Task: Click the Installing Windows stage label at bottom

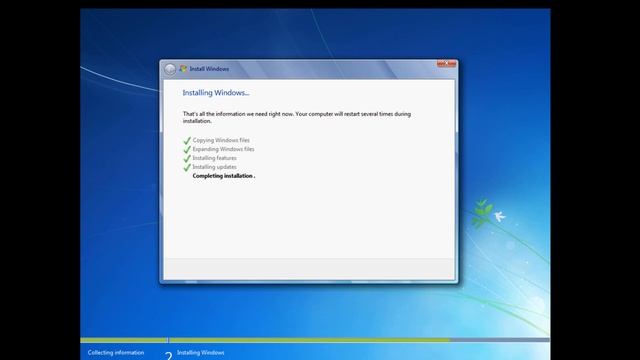Action: pos(200,352)
